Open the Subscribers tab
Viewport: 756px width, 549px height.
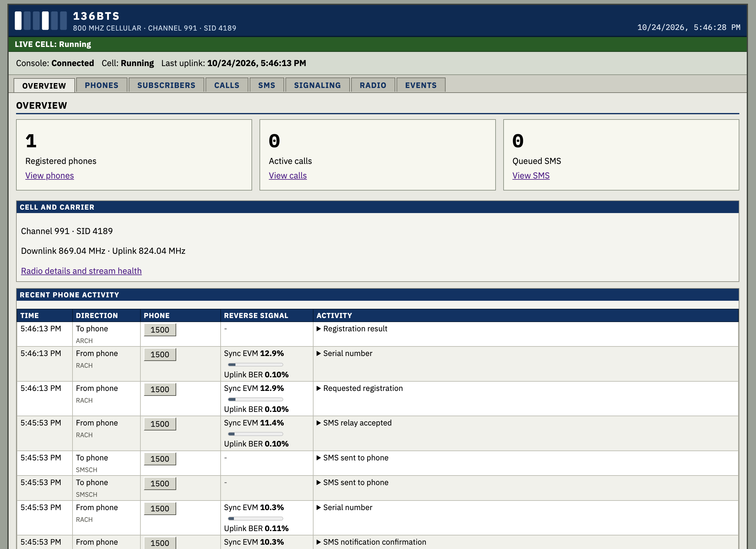[166, 85]
